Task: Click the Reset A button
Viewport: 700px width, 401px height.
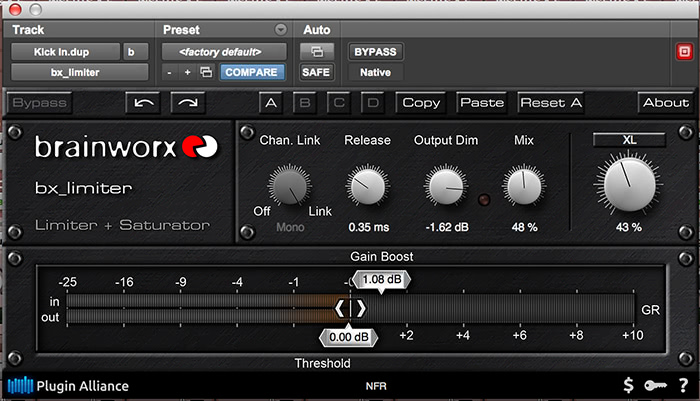Action: click(551, 103)
